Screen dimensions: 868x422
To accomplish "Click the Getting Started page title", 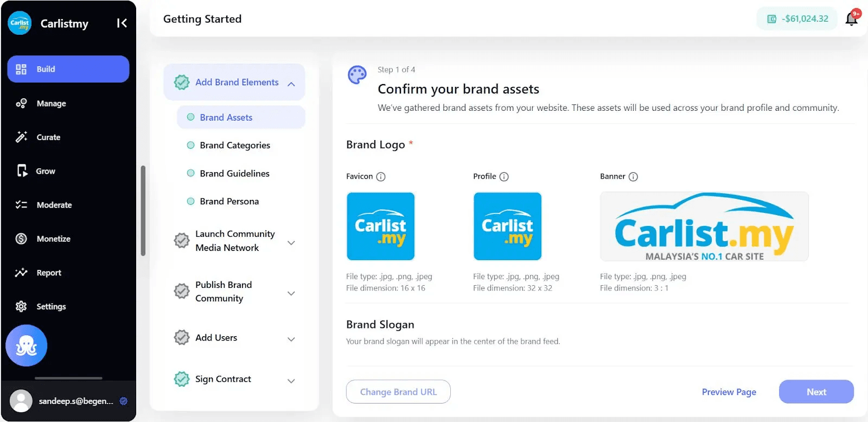I will click(x=202, y=19).
